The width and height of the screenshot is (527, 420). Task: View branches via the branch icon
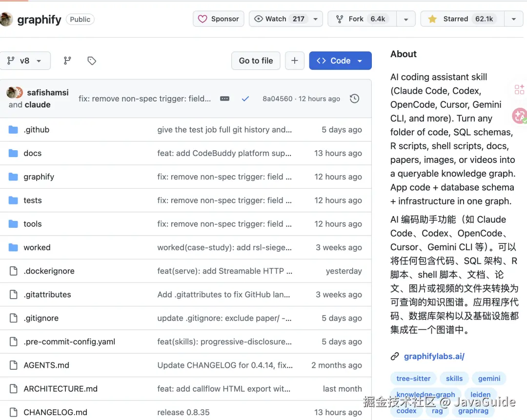point(67,60)
